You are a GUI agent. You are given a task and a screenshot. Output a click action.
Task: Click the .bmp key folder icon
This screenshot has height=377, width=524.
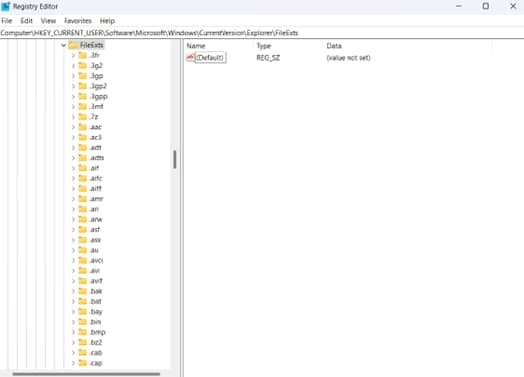tap(83, 332)
